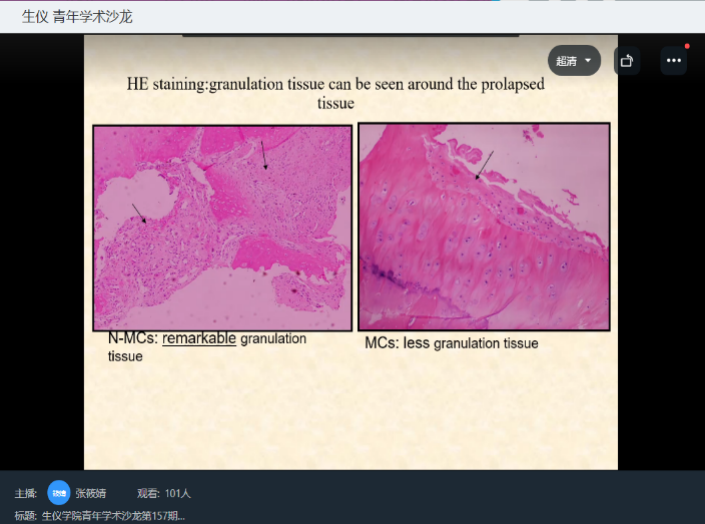Click the left N-MCs histology image
This screenshot has width=705, height=524.
222,227
